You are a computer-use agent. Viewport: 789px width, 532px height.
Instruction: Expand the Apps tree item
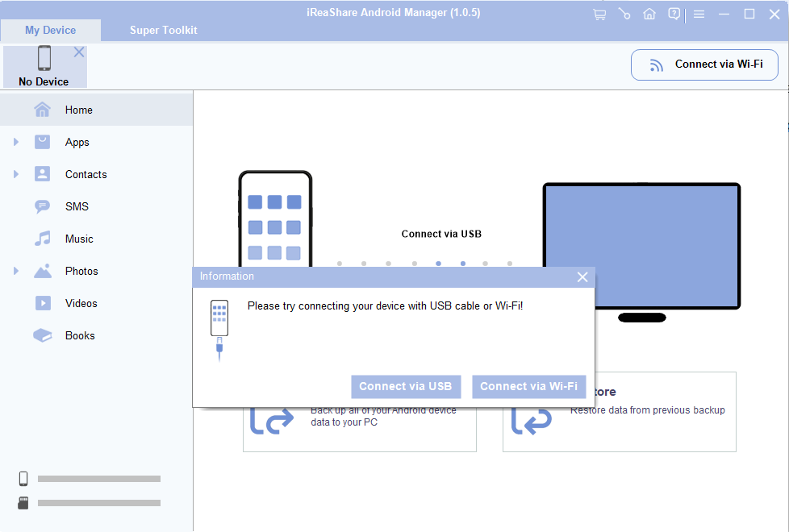tap(16, 142)
